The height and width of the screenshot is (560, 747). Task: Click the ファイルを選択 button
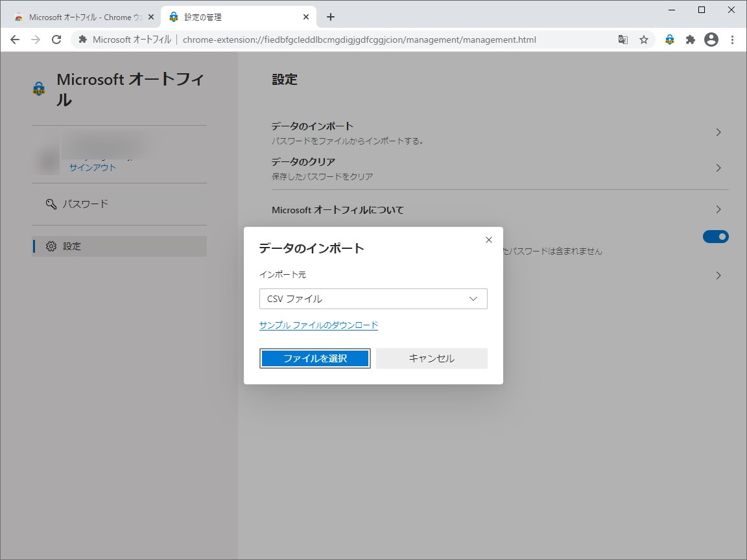[x=314, y=358]
